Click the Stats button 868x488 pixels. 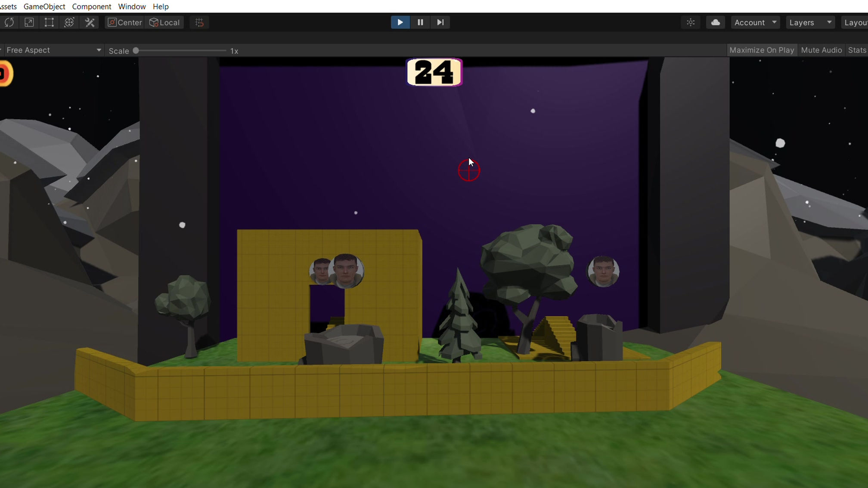(857, 50)
